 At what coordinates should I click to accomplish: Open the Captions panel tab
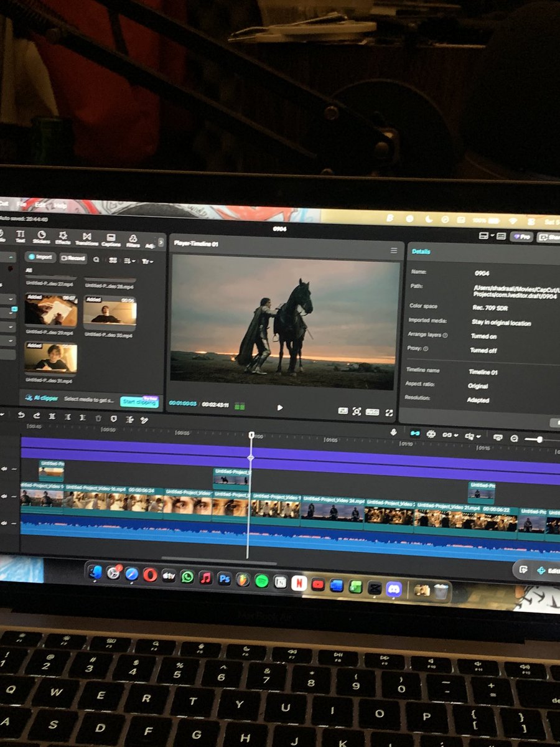click(x=111, y=240)
